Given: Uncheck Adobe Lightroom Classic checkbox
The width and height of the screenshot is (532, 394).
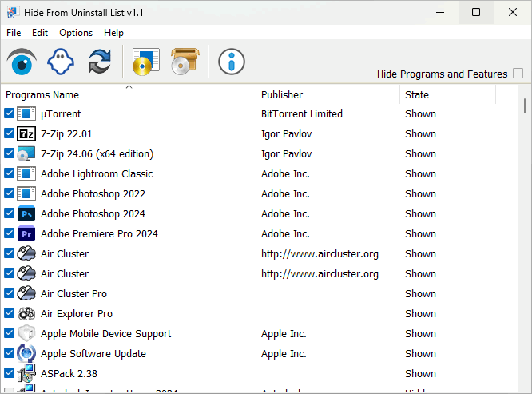Looking at the screenshot, I should (9, 173).
